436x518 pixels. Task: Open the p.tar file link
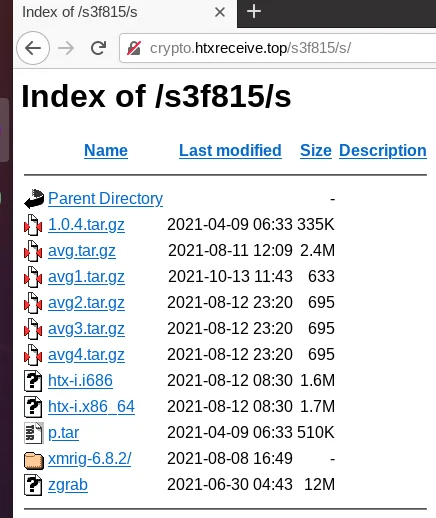63,433
